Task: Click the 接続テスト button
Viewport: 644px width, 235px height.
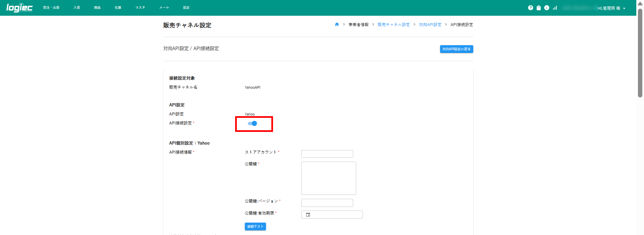Action: (255, 227)
